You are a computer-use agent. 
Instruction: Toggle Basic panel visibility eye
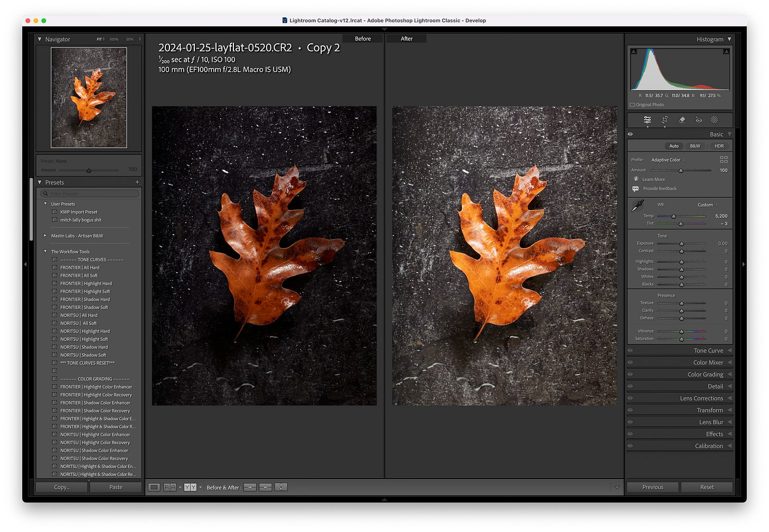click(630, 134)
